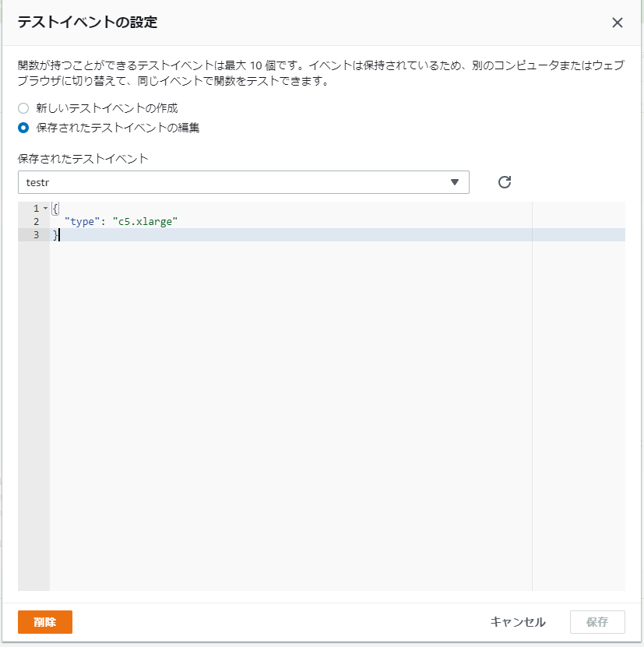Close the テストイベントの設定 dialog
The image size is (644, 647).
point(618,23)
